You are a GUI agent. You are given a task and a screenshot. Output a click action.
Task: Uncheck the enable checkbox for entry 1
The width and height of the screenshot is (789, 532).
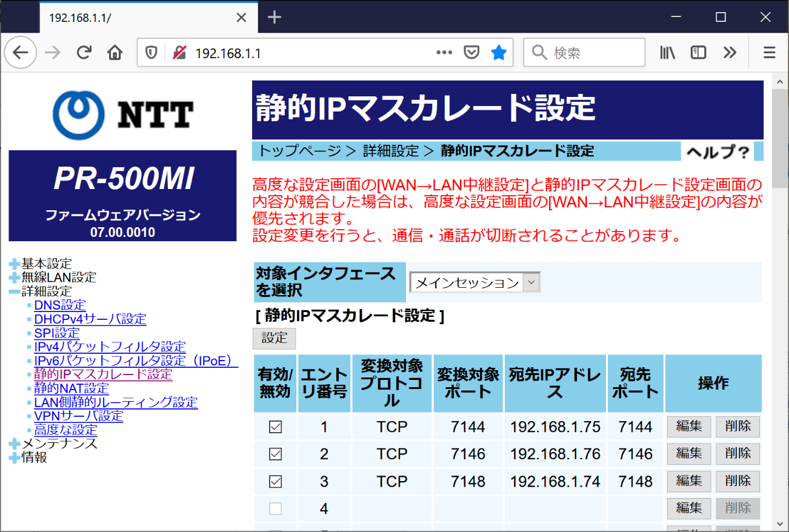275,427
